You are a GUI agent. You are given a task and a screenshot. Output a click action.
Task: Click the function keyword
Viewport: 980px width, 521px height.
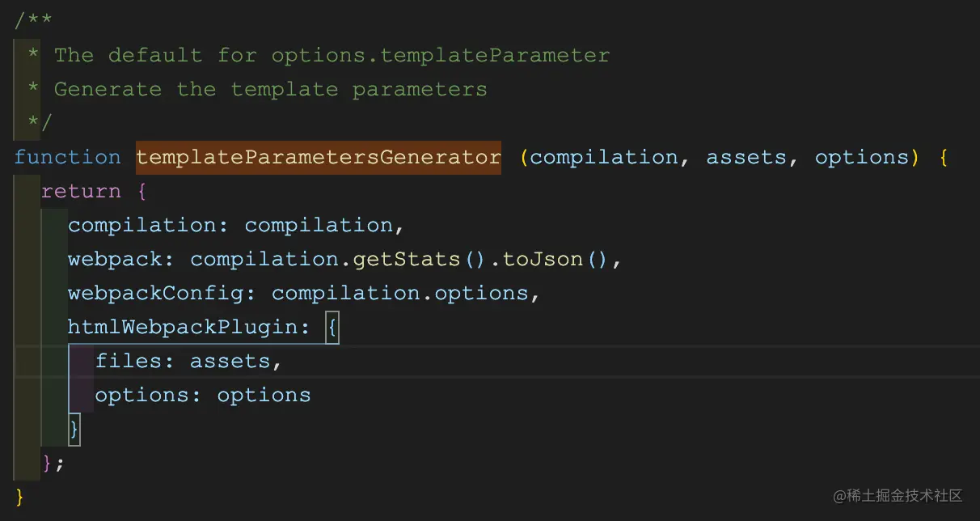tap(67, 157)
